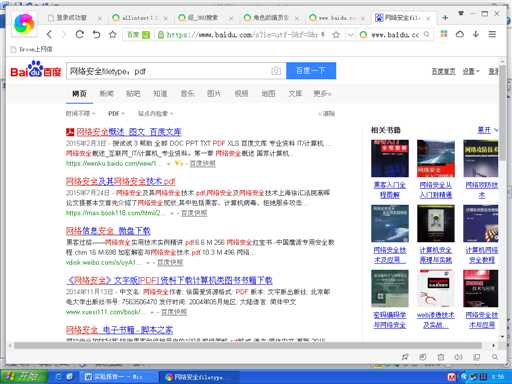Select the 图片 search category
This screenshot has width=512, height=384.
click(x=214, y=94)
